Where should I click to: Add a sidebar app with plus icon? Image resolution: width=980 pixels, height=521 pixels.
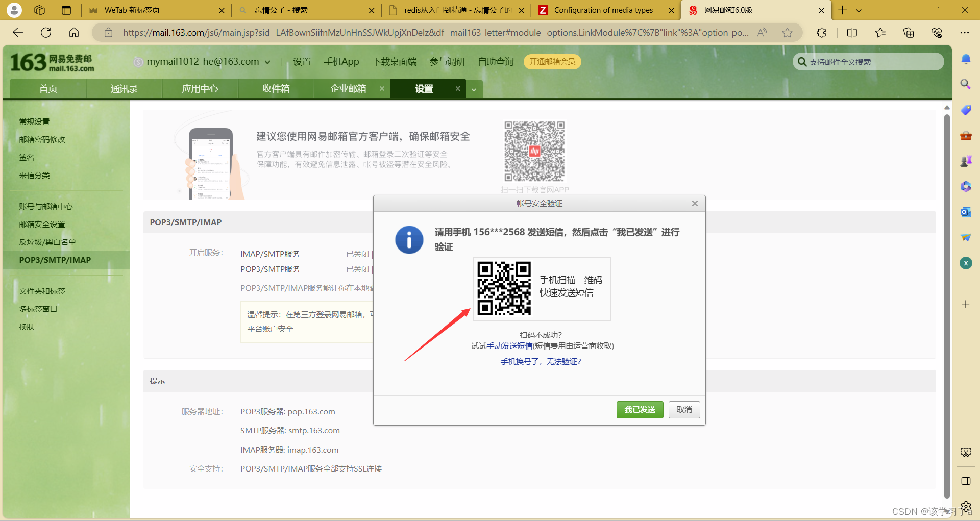pos(966,304)
